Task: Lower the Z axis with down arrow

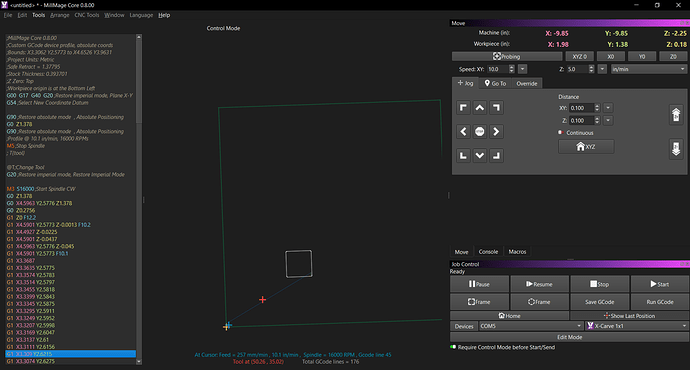Action: [676, 149]
